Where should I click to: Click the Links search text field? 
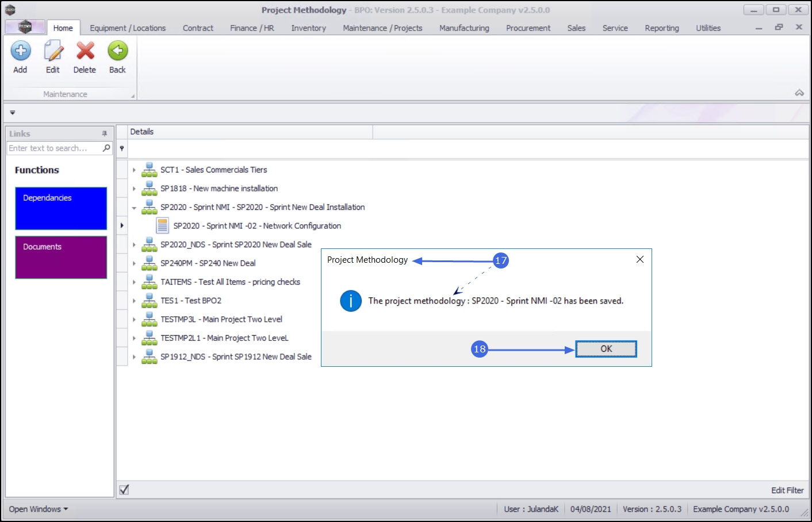[55, 148]
